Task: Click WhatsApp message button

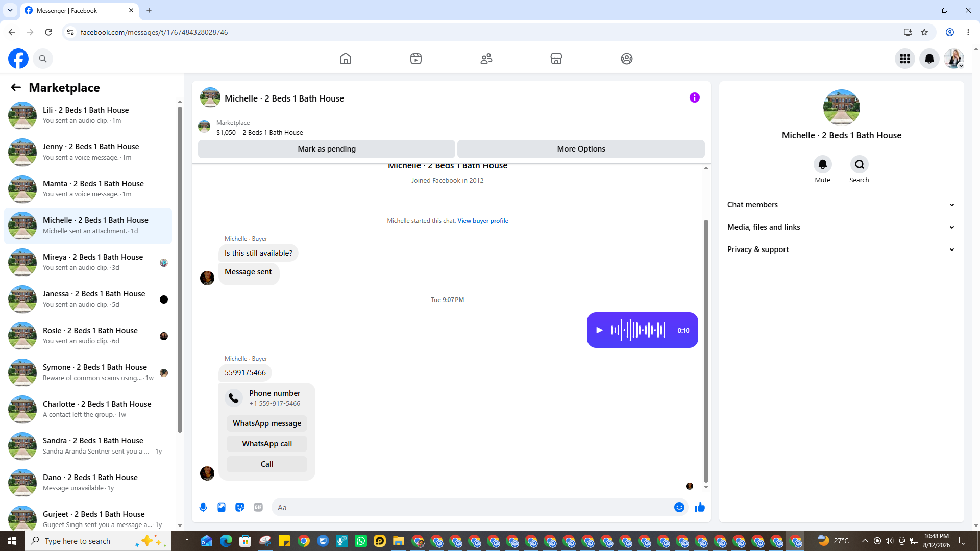Action: click(x=267, y=423)
